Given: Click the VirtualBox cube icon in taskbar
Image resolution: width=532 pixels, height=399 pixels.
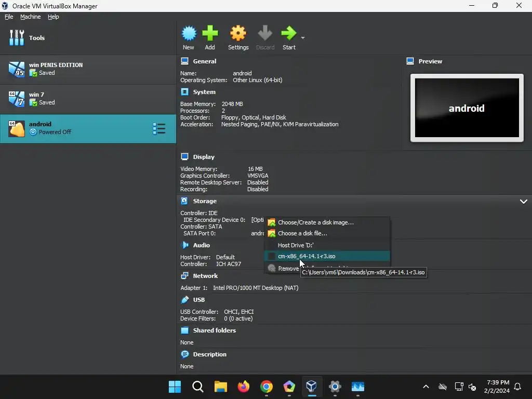Looking at the screenshot, I should [312, 387].
